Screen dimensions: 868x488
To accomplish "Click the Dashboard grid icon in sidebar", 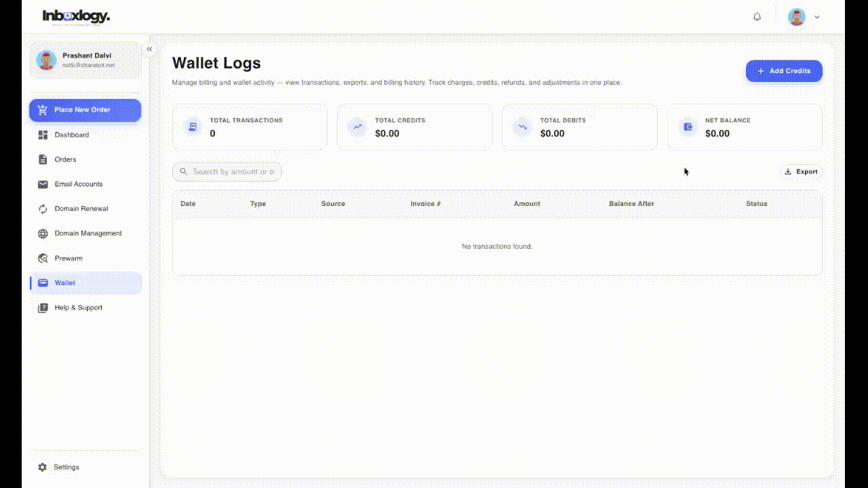I will pos(43,135).
